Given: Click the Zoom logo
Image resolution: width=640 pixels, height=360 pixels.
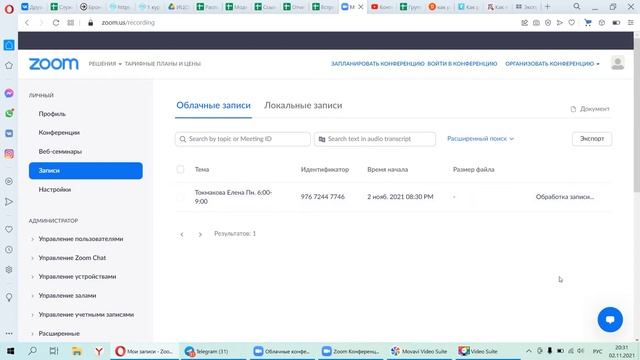Looking at the screenshot, I should 53,64.
